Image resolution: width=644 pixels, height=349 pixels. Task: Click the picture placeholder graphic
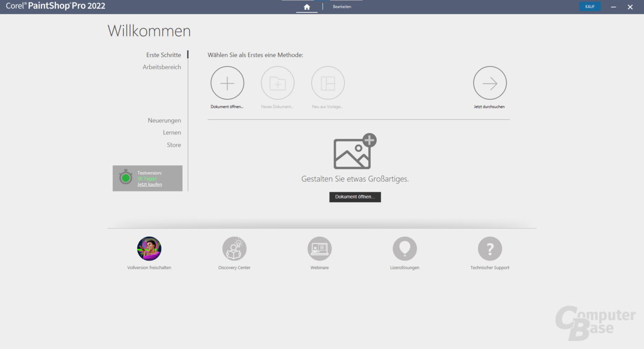tap(353, 151)
